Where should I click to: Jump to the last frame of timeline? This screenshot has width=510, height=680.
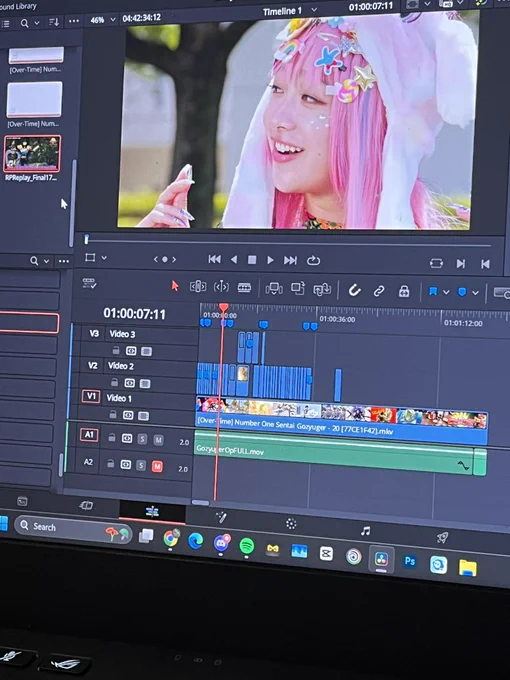coord(290,260)
